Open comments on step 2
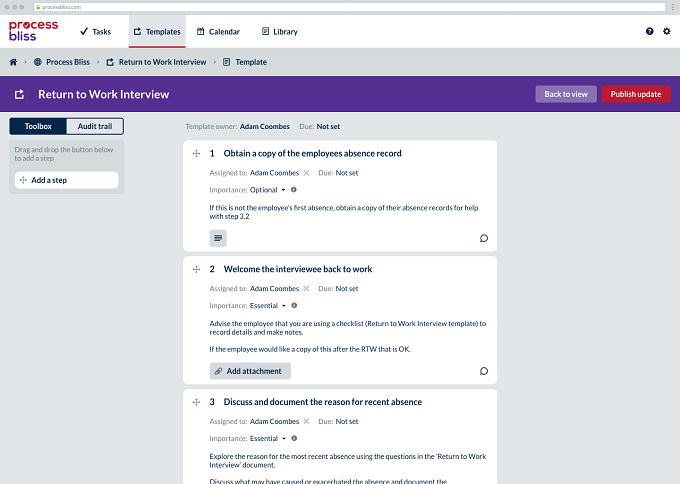 pyautogui.click(x=484, y=371)
